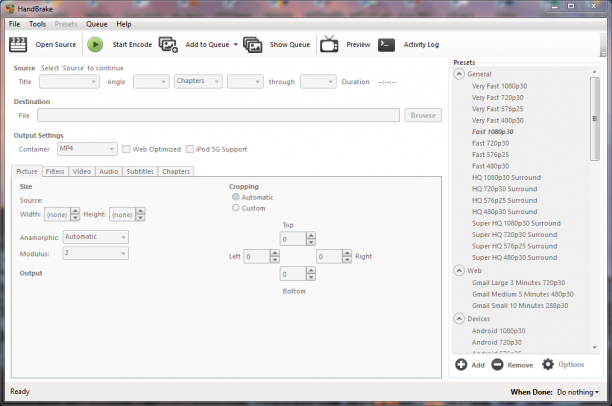This screenshot has width=612, height=406.
Task: Select the Fast 1080p30 preset
Action: tap(493, 132)
